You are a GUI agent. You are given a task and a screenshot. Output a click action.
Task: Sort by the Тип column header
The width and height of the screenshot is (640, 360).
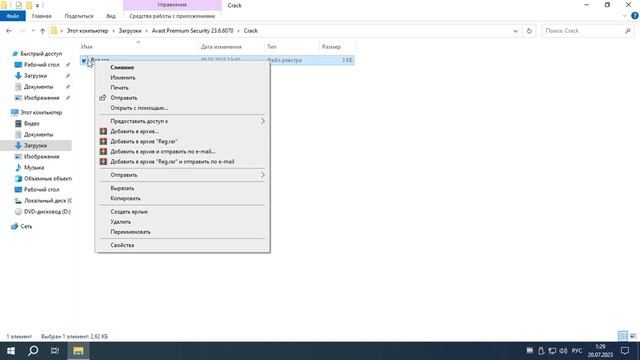coord(272,47)
